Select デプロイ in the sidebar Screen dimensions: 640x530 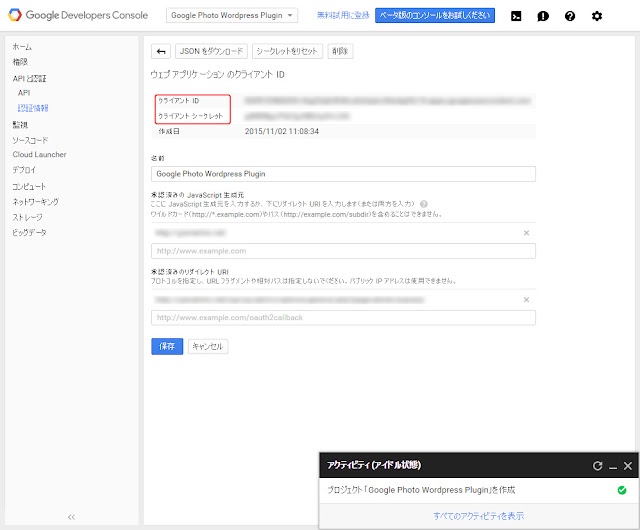point(24,170)
